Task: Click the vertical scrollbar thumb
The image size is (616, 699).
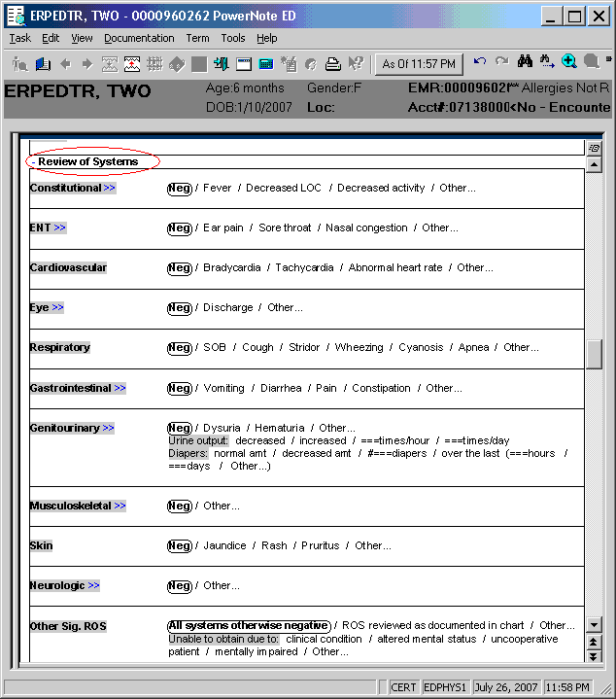Action: [594, 353]
